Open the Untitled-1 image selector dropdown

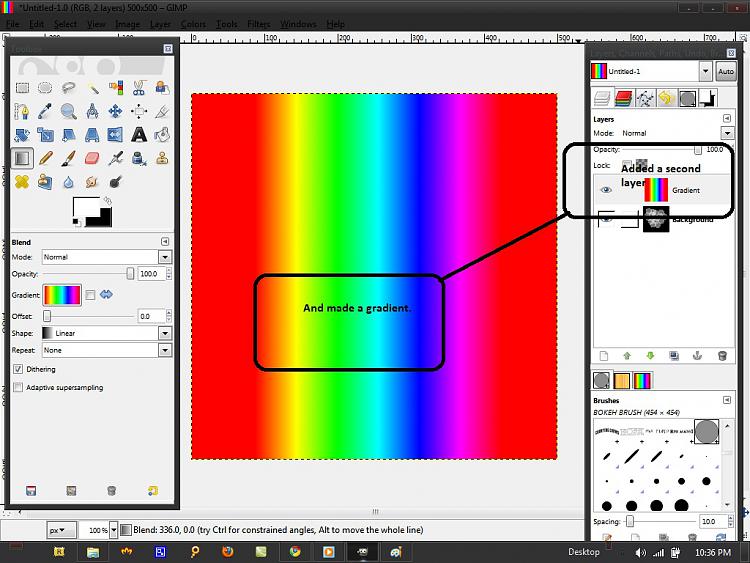pyautogui.click(x=706, y=71)
